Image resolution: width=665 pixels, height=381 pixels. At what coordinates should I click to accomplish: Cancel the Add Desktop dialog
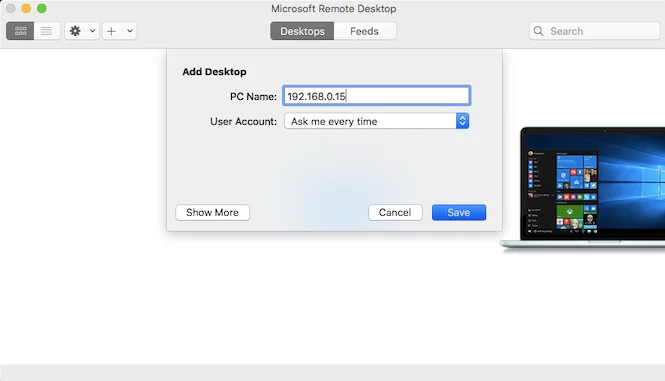pos(395,213)
